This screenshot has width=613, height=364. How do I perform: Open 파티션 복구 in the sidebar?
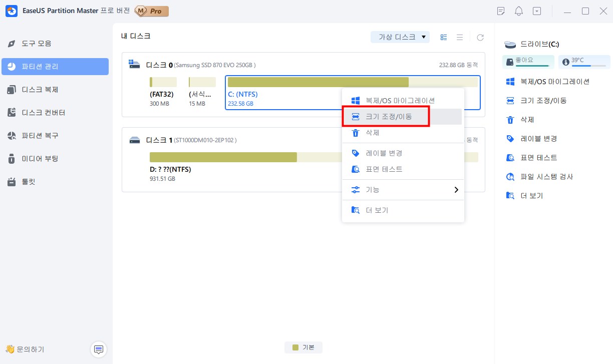(x=40, y=136)
